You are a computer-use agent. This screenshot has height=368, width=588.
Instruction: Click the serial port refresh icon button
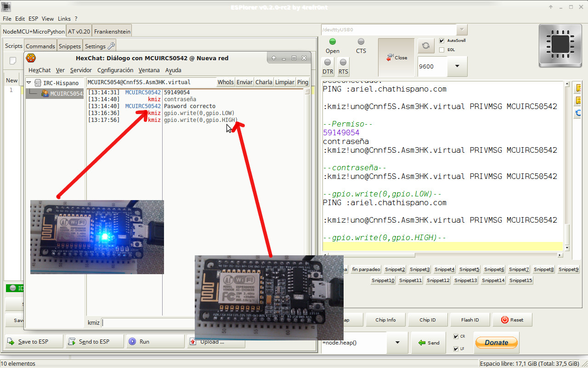426,46
